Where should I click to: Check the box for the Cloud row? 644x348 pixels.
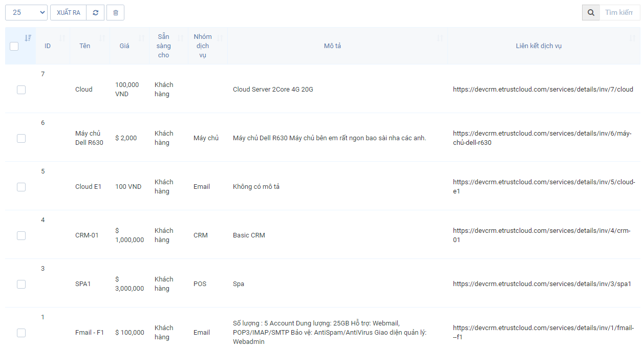click(21, 90)
